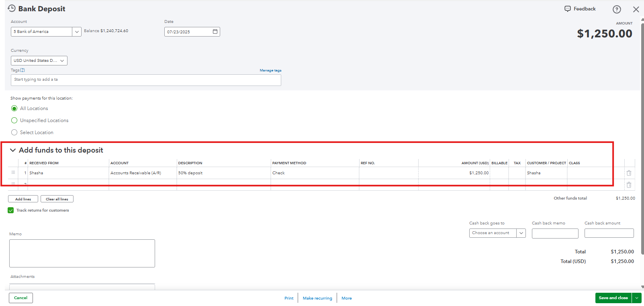
Task: Click the Cash back memo field
Action: [555, 233]
